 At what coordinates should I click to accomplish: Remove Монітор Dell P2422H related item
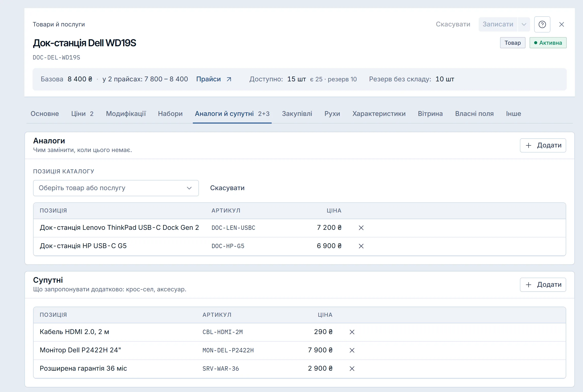352,350
